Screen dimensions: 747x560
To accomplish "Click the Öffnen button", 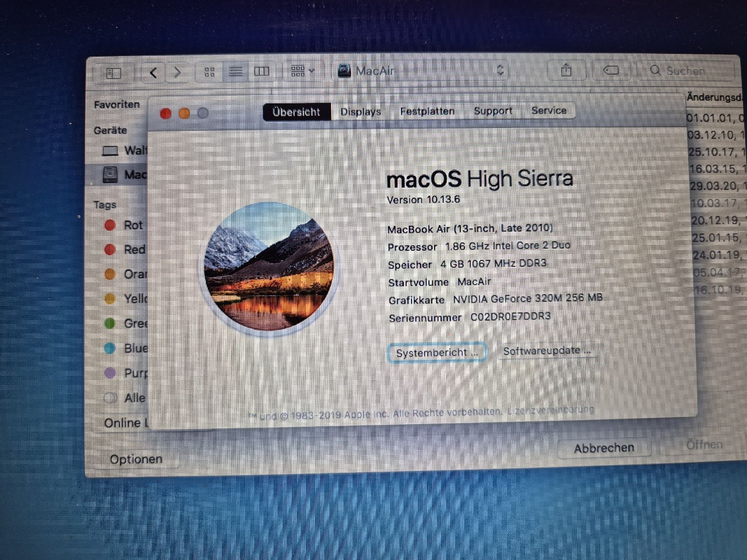I will (704, 445).
